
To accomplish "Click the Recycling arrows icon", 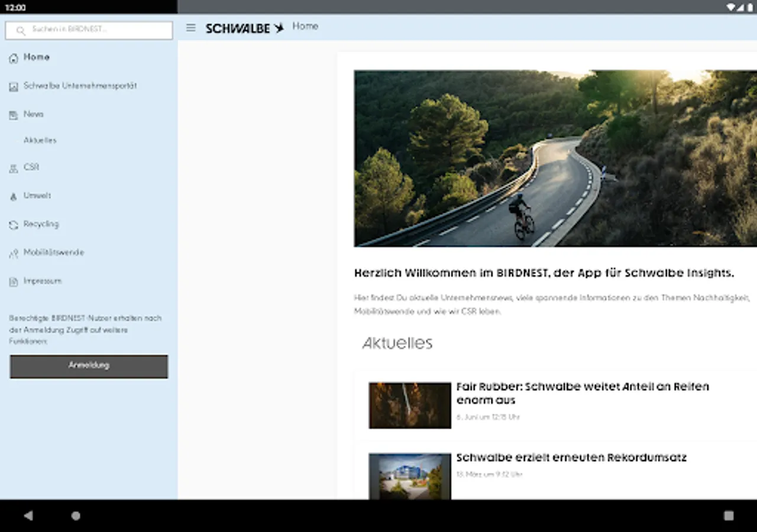I will click(14, 225).
